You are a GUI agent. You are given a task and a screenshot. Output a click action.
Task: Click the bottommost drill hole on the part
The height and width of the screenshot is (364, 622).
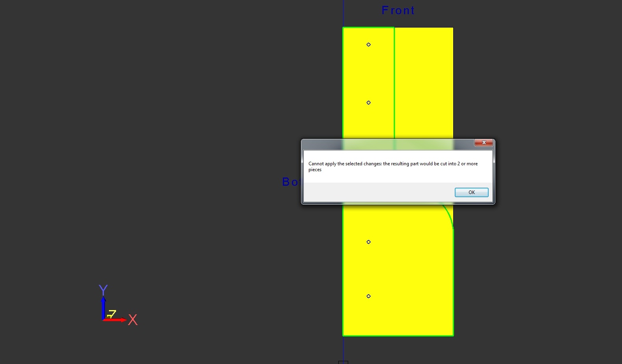click(x=369, y=296)
